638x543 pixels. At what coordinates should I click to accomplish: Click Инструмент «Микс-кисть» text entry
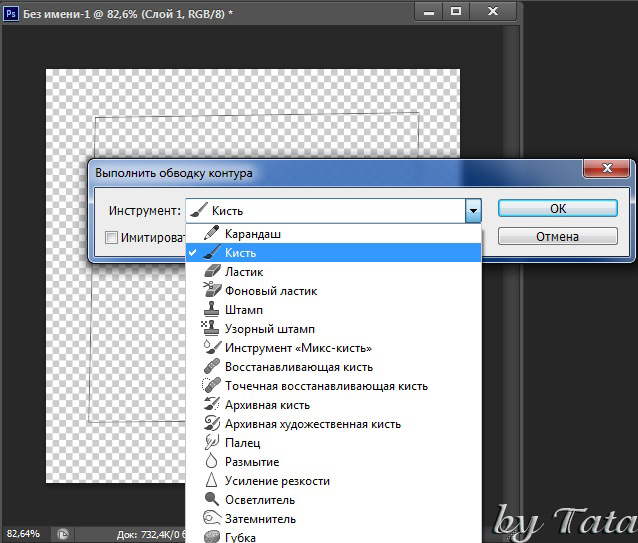click(298, 348)
